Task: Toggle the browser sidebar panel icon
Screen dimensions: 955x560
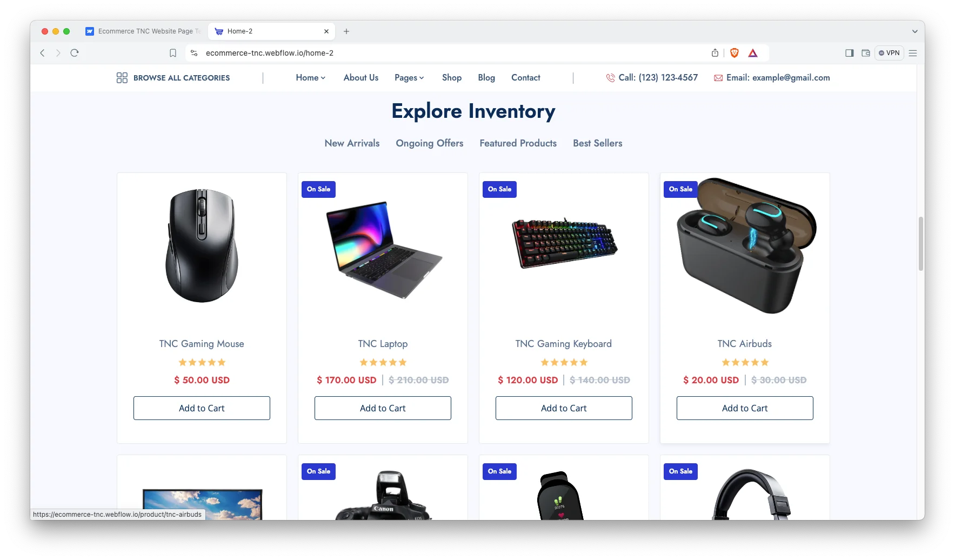Action: coord(850,53)
